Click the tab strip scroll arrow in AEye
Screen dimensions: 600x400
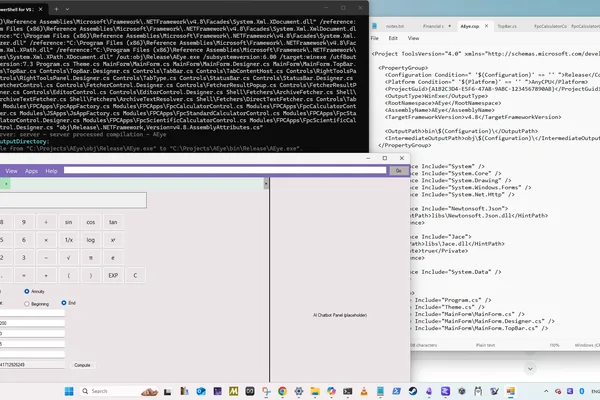coord(266,184)
